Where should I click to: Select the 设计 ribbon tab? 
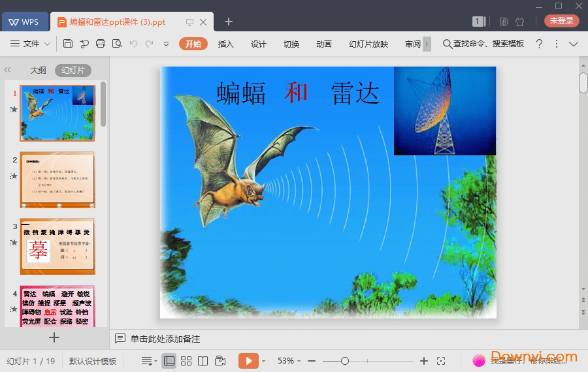[258, 44]
